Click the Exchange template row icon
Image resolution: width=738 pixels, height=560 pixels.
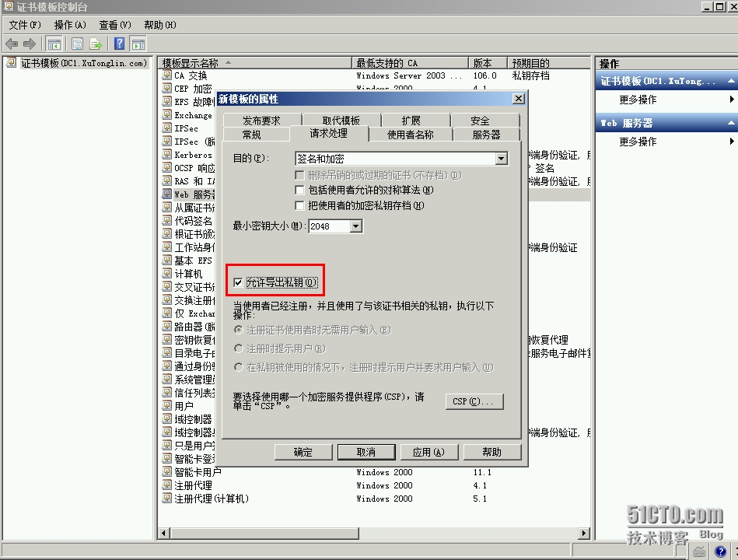[x=166, y=115]
